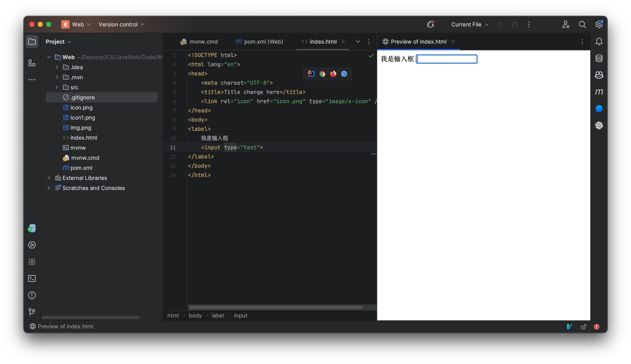Close the Preview of index.html tab
The height and width of the screenshot is (364, 631).
point(453,42)
